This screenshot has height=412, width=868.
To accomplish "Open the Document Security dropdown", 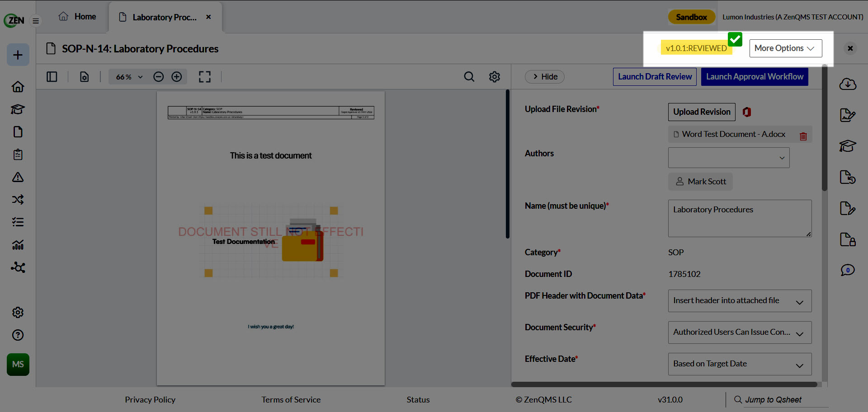I will pos(740,332).
